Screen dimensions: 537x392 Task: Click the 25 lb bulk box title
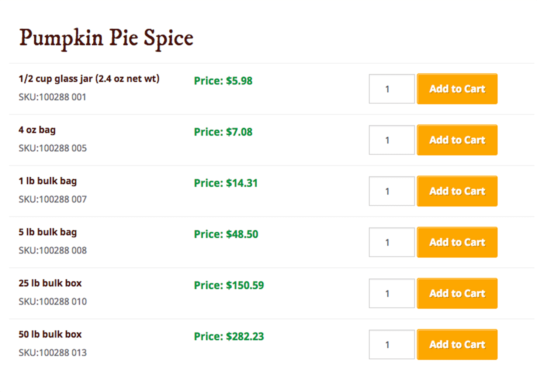[x=50, y=283]
